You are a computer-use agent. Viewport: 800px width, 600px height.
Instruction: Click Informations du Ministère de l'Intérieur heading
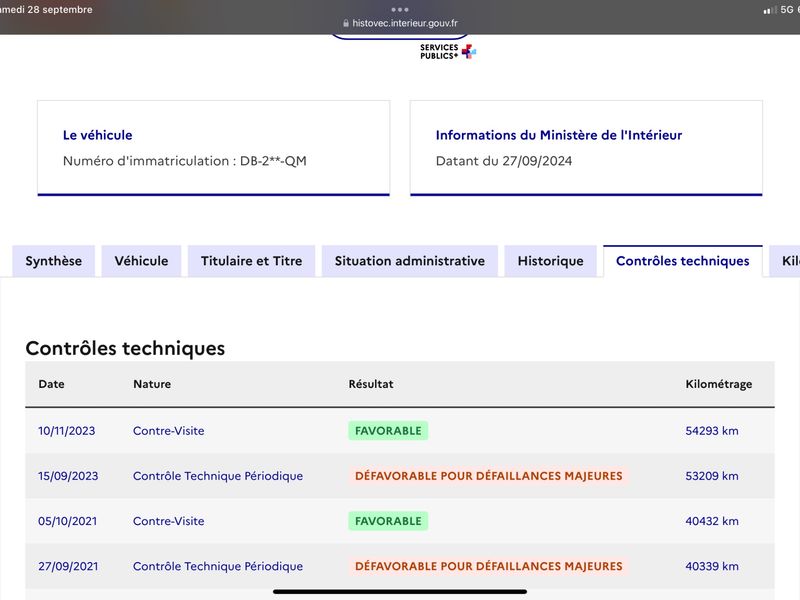pos(559,135)
